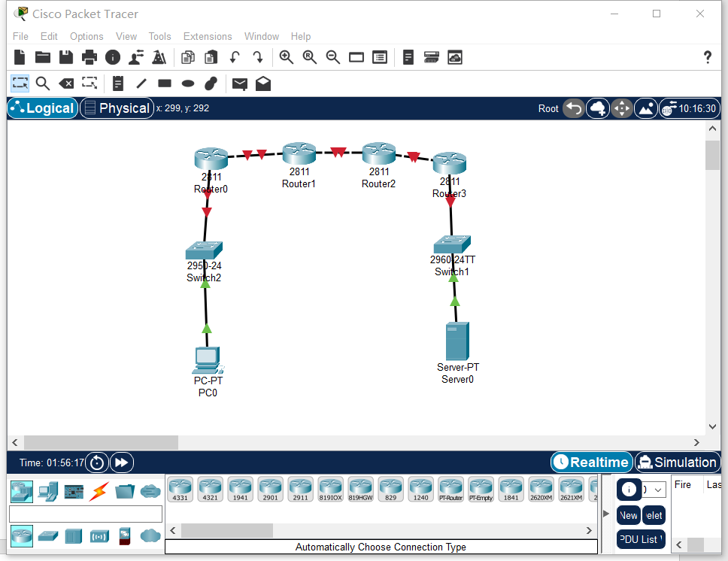728x561 pixels.
Task: Pick the 4331 router model
Action: point(180,490)
